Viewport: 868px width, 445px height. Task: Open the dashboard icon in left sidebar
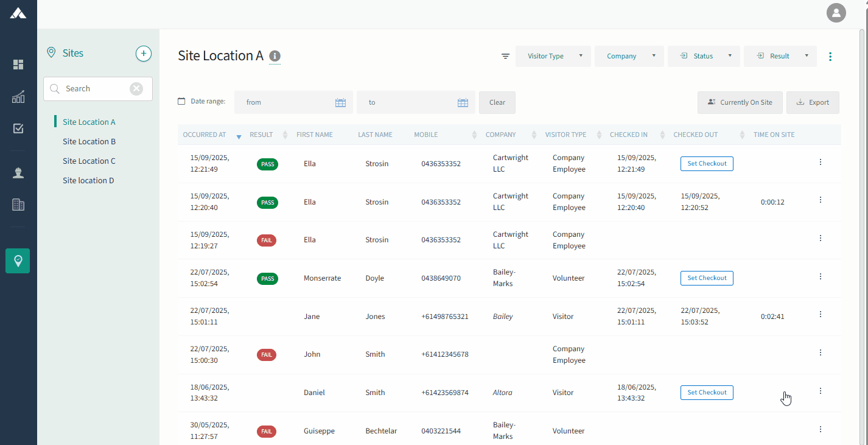[x=18, y=65]
